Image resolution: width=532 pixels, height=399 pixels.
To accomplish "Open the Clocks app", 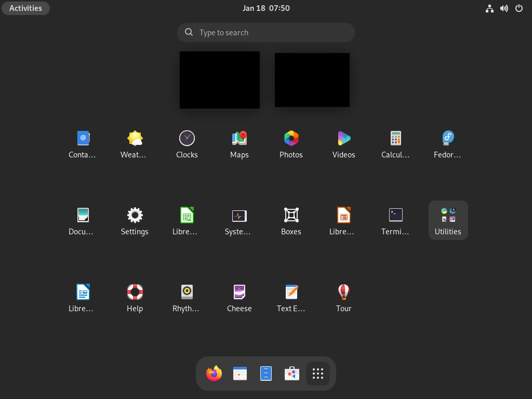I will pyautogui.click(x=187, y=144).
